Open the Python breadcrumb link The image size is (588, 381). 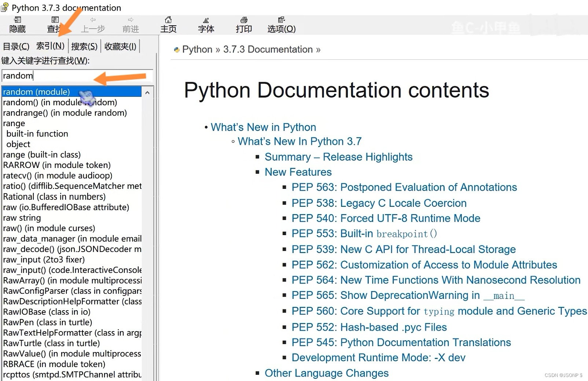click(x=197, y=50)
